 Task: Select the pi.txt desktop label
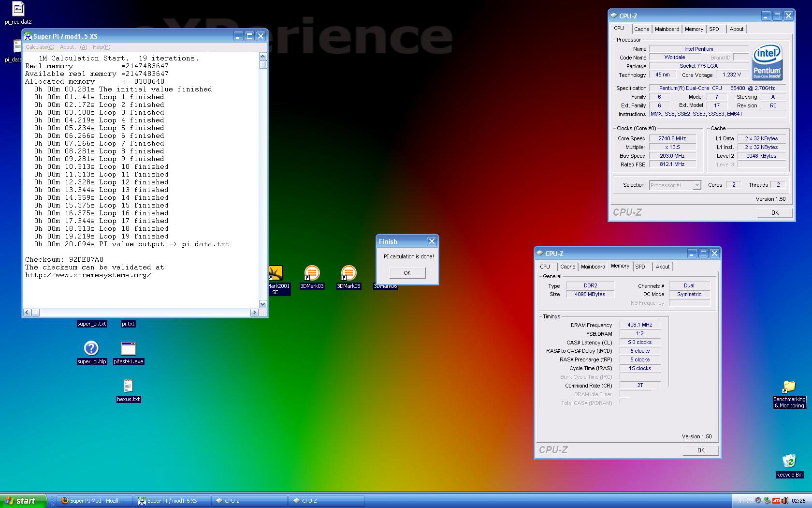128,324
